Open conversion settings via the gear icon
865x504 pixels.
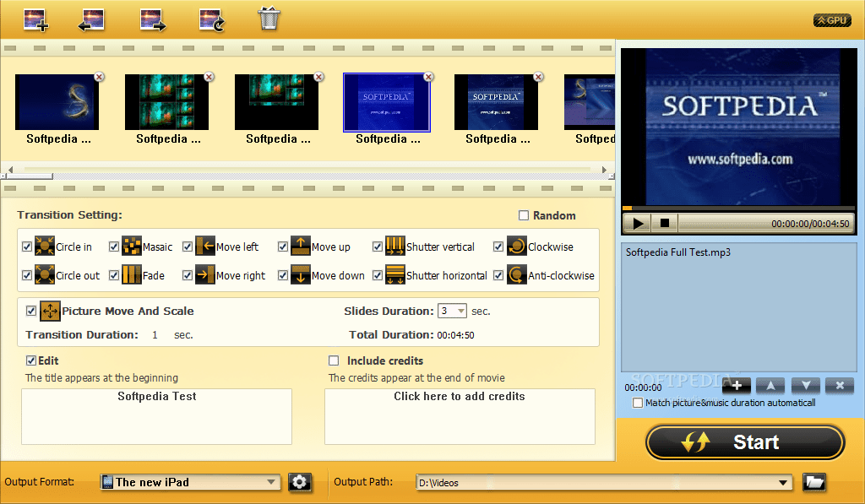pyautogui.click(x=300, y=481)
